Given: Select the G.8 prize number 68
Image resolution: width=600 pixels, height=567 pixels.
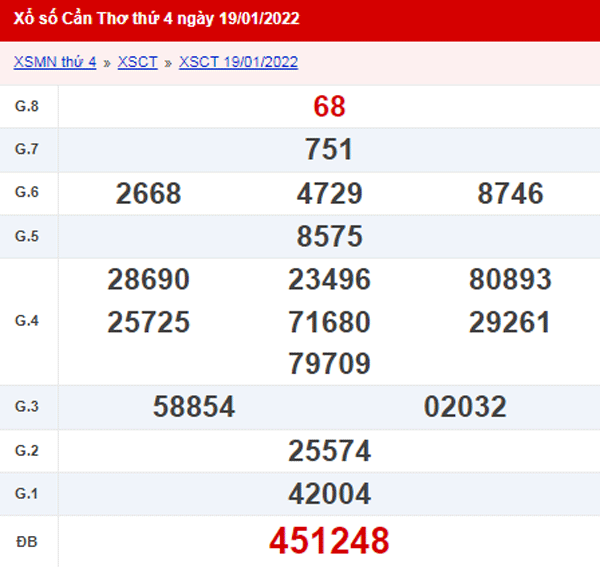Looking at the screenshot, I should [329, 106].
